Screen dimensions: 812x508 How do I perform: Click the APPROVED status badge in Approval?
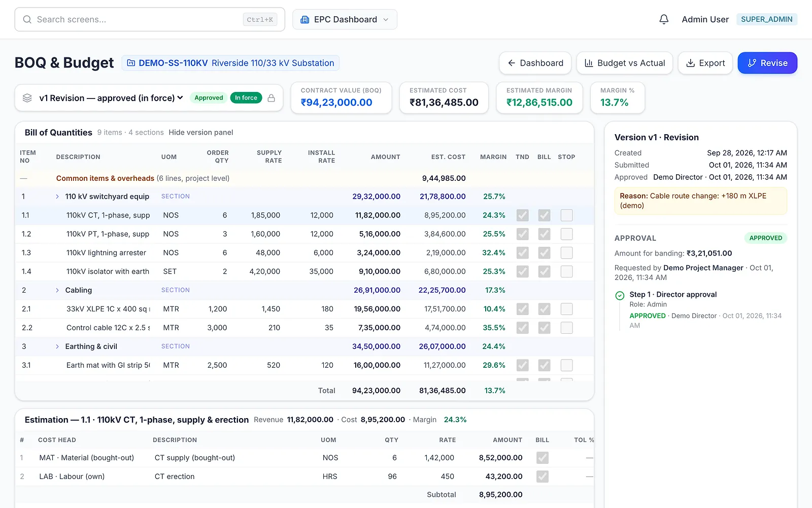point(765,238)
